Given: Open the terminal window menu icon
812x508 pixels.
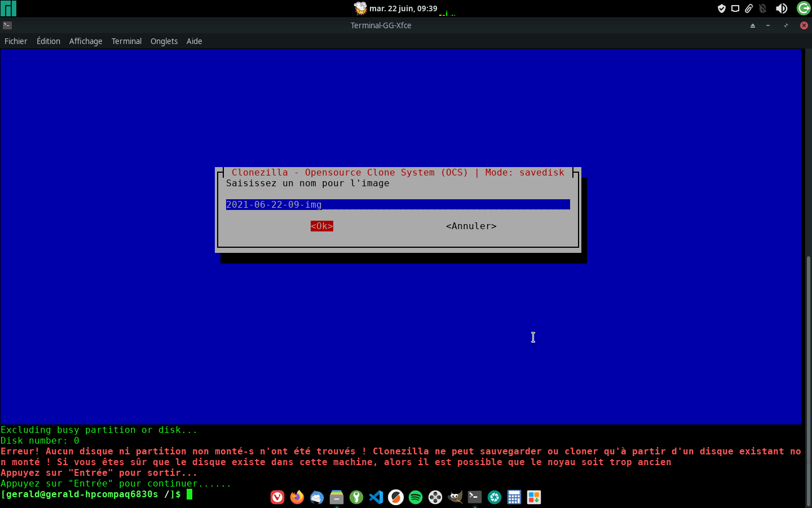Looking at the screenshot, I should tap(7, 25).
